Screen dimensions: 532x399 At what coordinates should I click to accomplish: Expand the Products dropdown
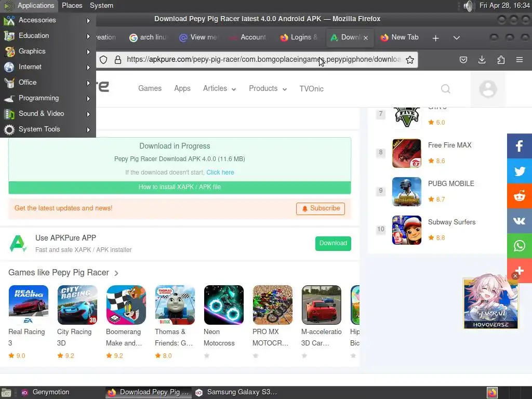click(268, 88)
